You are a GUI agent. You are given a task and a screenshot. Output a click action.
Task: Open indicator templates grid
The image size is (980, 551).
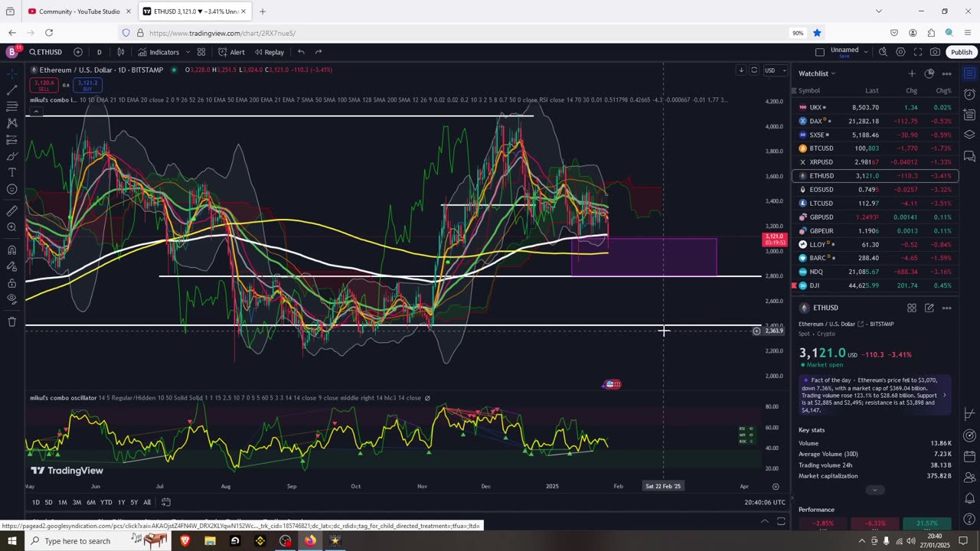click(x=201, y=52)
